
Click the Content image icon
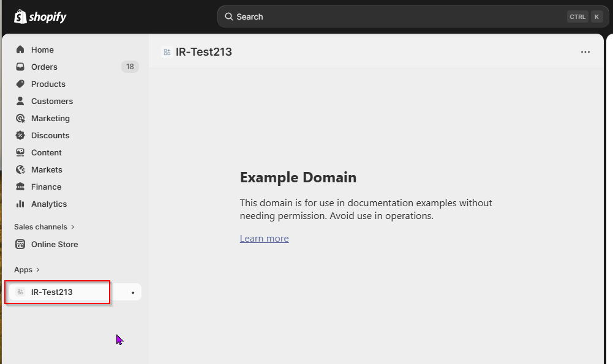(20, 152)
